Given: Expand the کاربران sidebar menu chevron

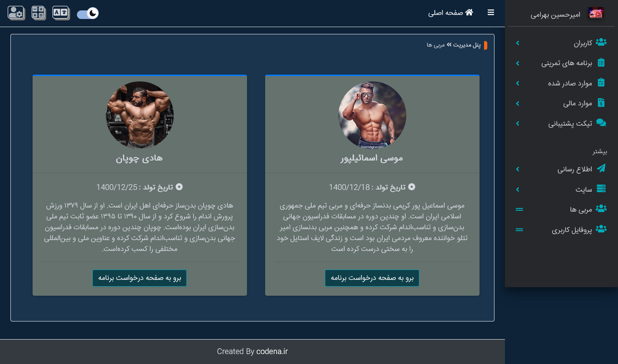Looking at the screenshot, I should click(x=518, y=43).
